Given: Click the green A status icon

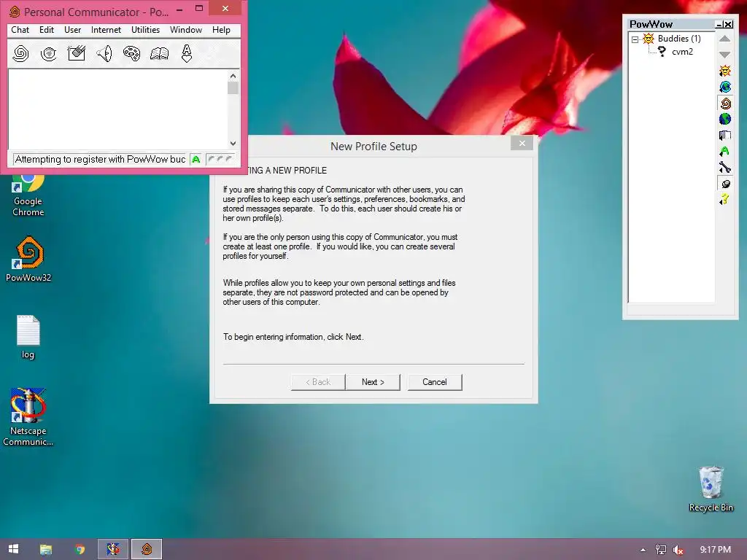Looking at the screenshot, I should coord(196,160).
